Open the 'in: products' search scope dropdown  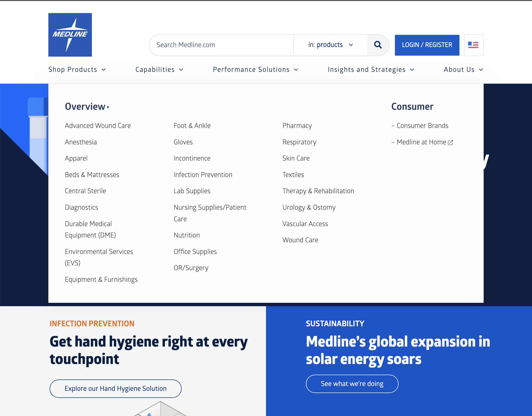(x=330, y=45)
